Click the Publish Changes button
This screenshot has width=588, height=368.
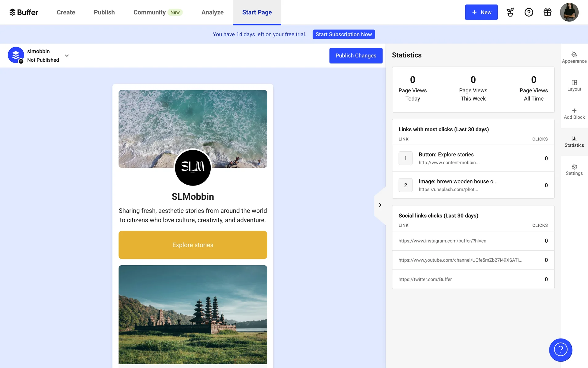point(356,56)
